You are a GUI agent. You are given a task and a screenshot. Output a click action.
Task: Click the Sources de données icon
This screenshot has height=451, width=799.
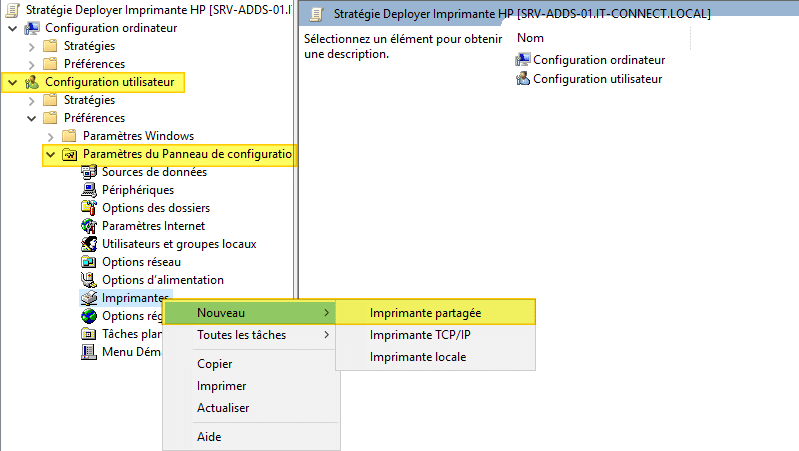[x=89, y=172]
